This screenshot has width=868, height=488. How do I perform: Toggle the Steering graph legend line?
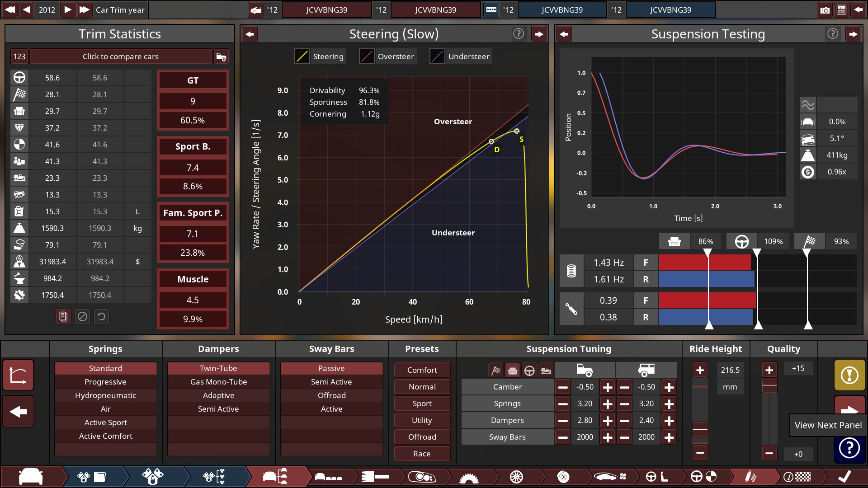point(302,56)
